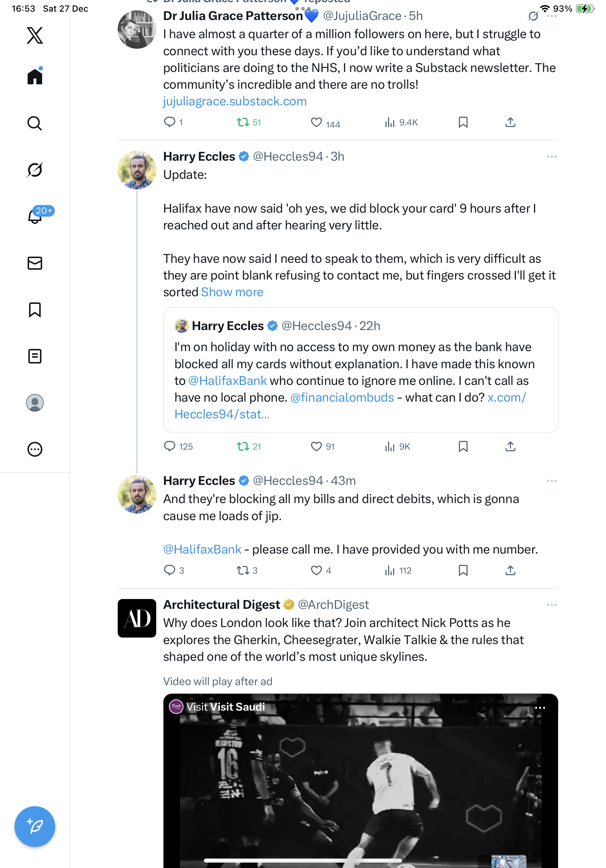606x868 pixels.
Task: Click the video progress bar
Action: pos(302,860)
